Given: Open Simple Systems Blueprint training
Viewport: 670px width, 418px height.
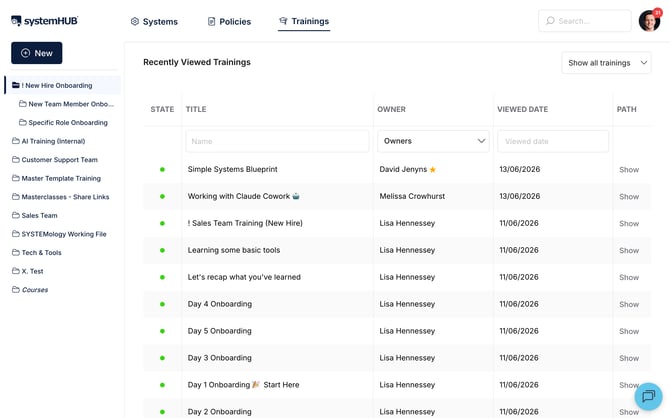Looking at the screenshot, I should (x=232, y=169).
